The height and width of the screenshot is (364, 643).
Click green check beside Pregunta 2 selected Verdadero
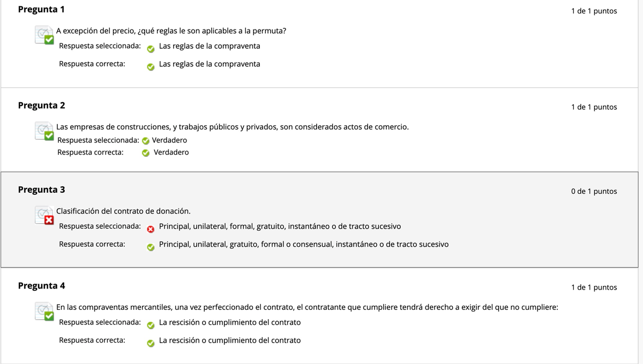[145, 141]
